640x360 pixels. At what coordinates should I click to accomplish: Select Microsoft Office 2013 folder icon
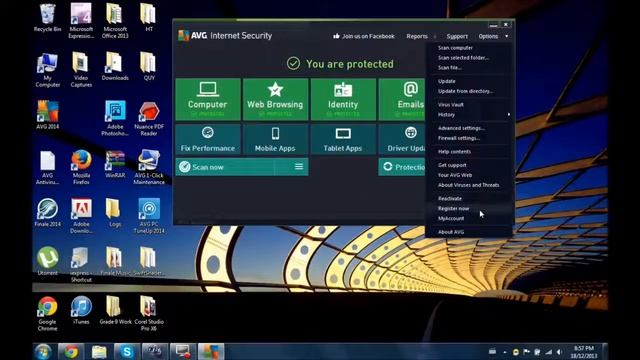pos(115,21)
